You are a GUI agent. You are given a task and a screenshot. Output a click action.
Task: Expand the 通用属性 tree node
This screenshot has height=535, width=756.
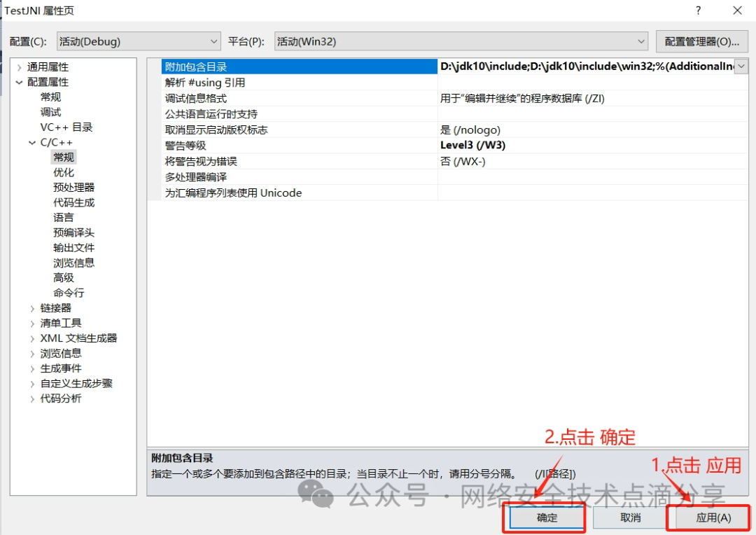[20, 67]
